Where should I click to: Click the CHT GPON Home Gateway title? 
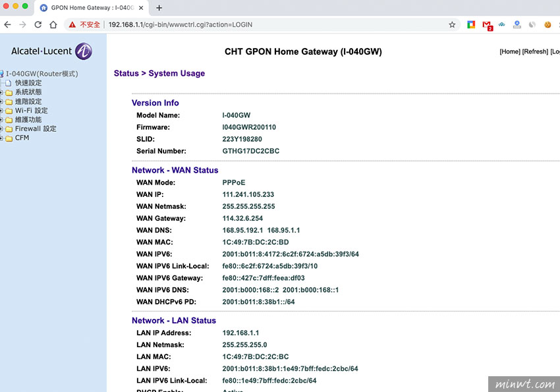click(303, 51)
